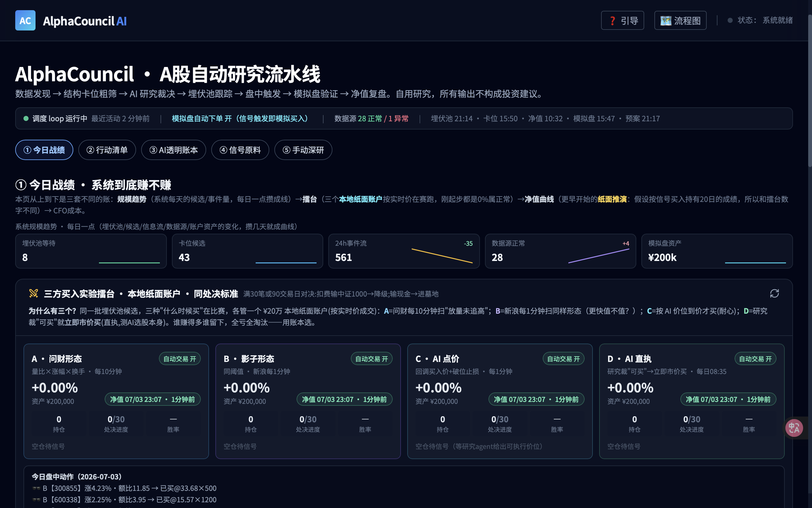Screen dimensions: 812x508
Task: Select the ⑤手动深研 tab
Action: point(303,150)
